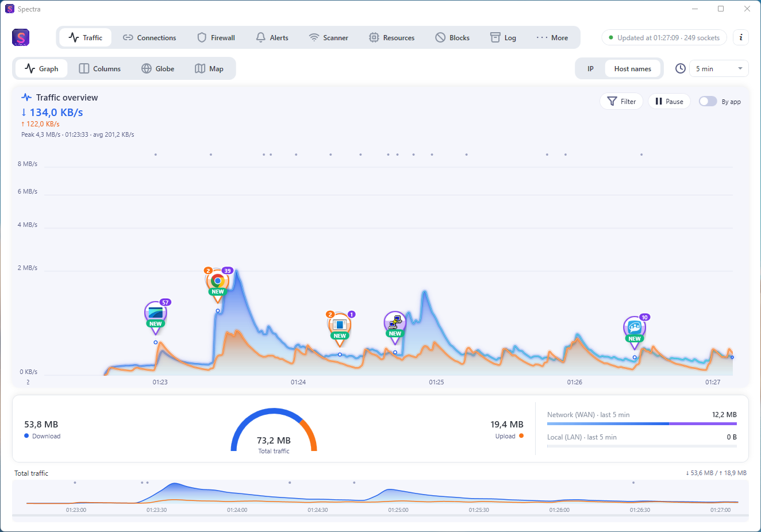
Task: Enable the By app toggle
Action: pos(708,101)
